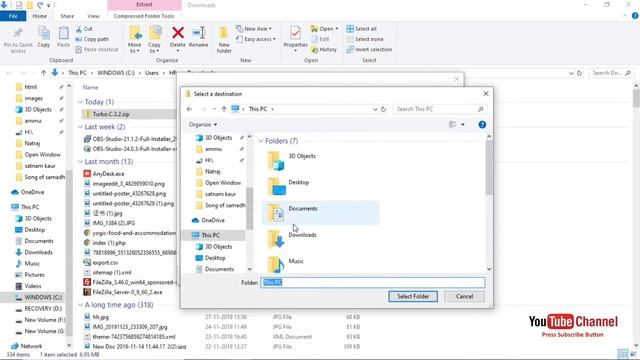640x360 pixels.
Task: Click the red Delete icon
Action: 178,33
